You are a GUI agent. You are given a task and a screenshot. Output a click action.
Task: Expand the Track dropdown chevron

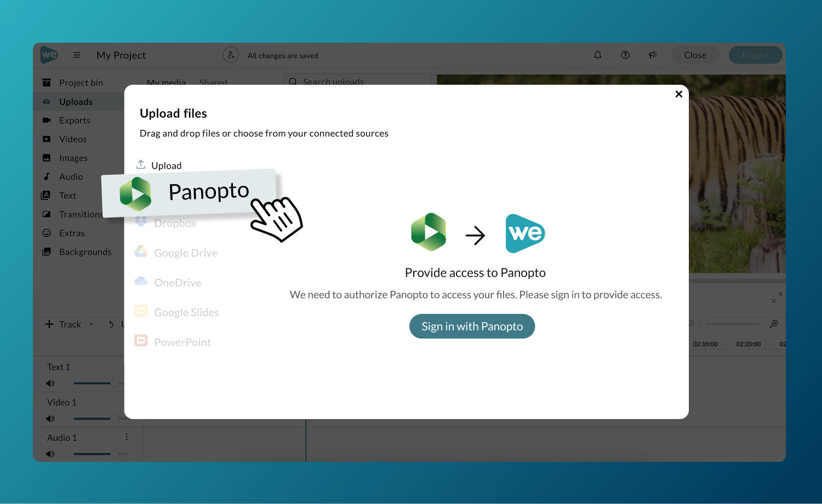[91, 324]
